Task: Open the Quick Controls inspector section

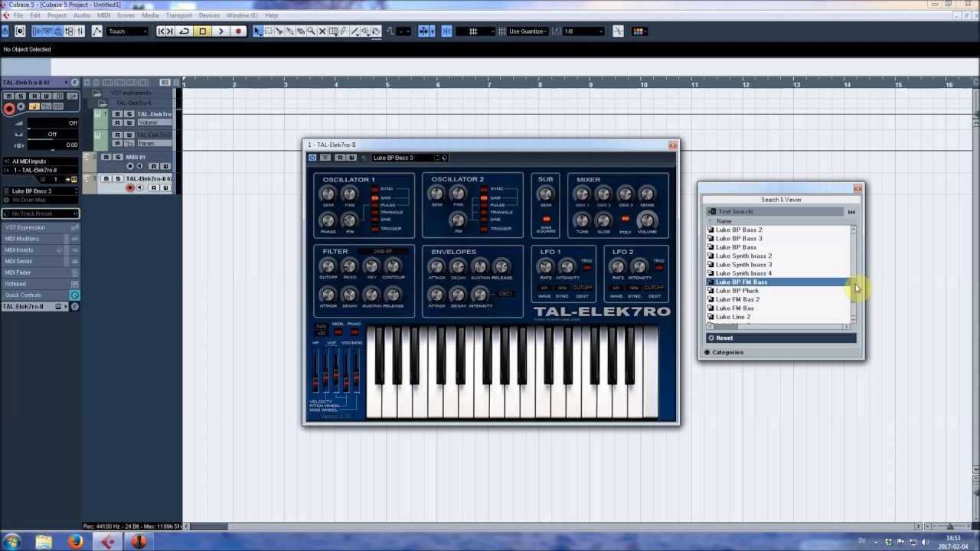Action: tap(40, 295)
